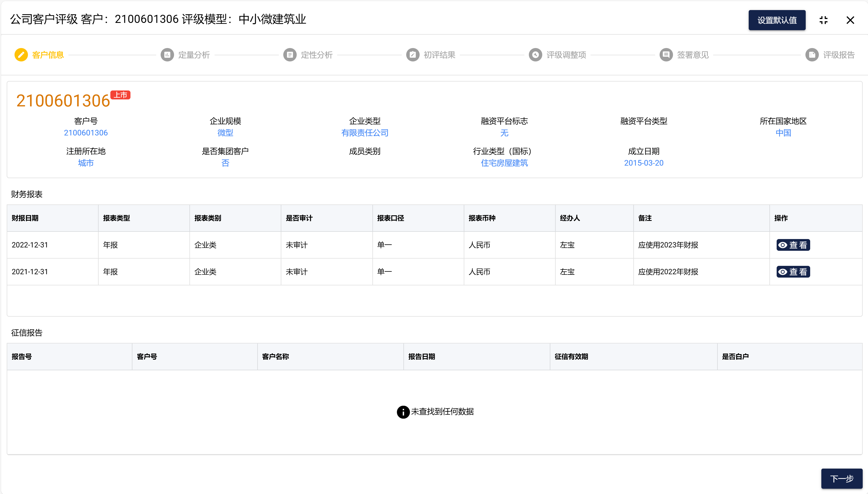Click the 定量分析 chart step icon
The width and height of the screenshot is (868, 494).
[167, 55]
